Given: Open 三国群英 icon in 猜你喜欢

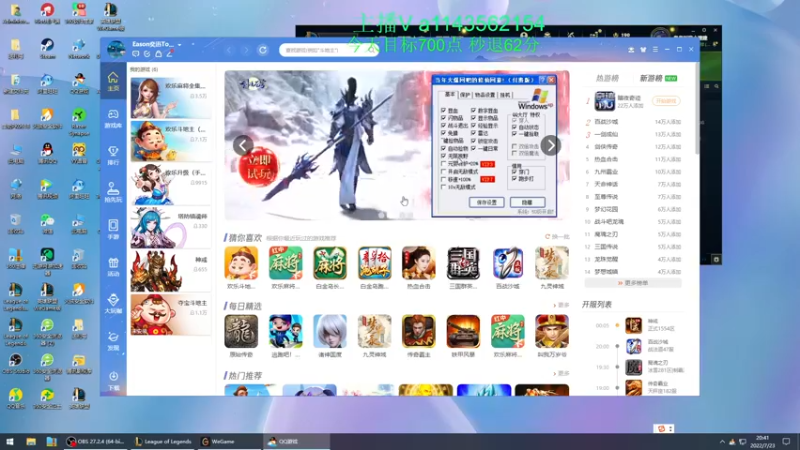Looking at the screenshot, I should [463, 263].
